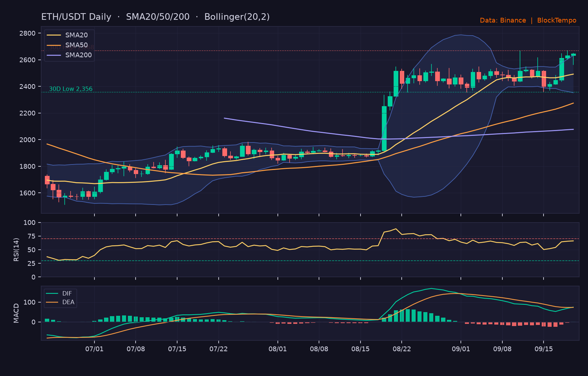Click the 2400 price axis label

(x=28, y=87)
